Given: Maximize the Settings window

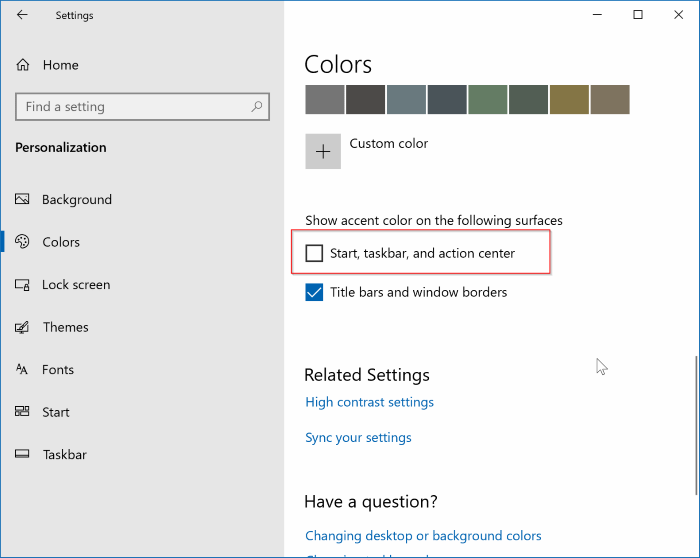Looking at the screenshot, I should click(x=638, y=15).
